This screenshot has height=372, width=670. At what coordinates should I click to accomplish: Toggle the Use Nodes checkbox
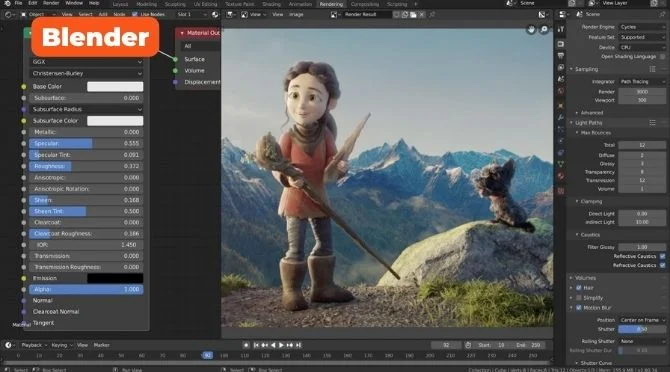point(135,14)
